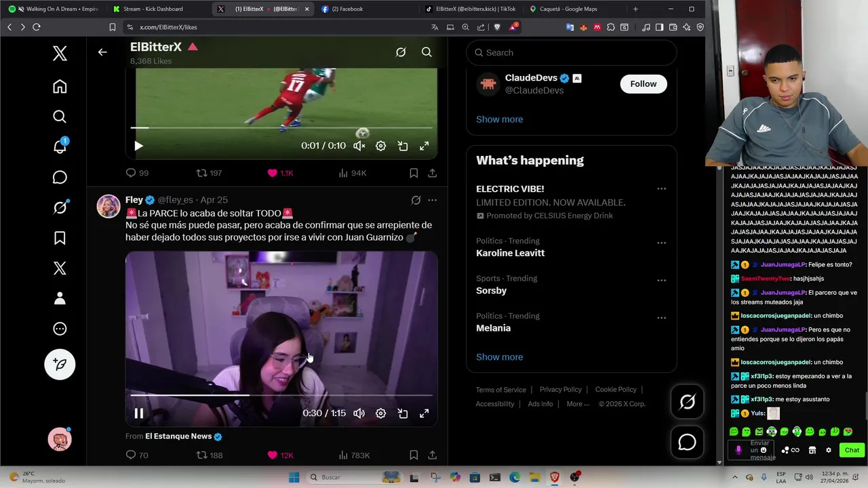868x488 pixels.
Task: Bookmark the football video post
Action: pos(414,173)
